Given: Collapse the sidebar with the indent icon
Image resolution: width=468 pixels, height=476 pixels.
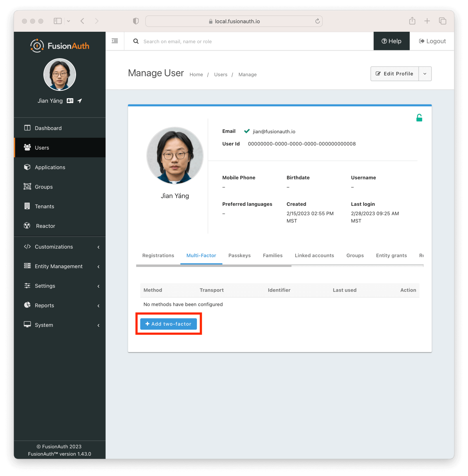Looking at the screenshot, I should point(115,41).
